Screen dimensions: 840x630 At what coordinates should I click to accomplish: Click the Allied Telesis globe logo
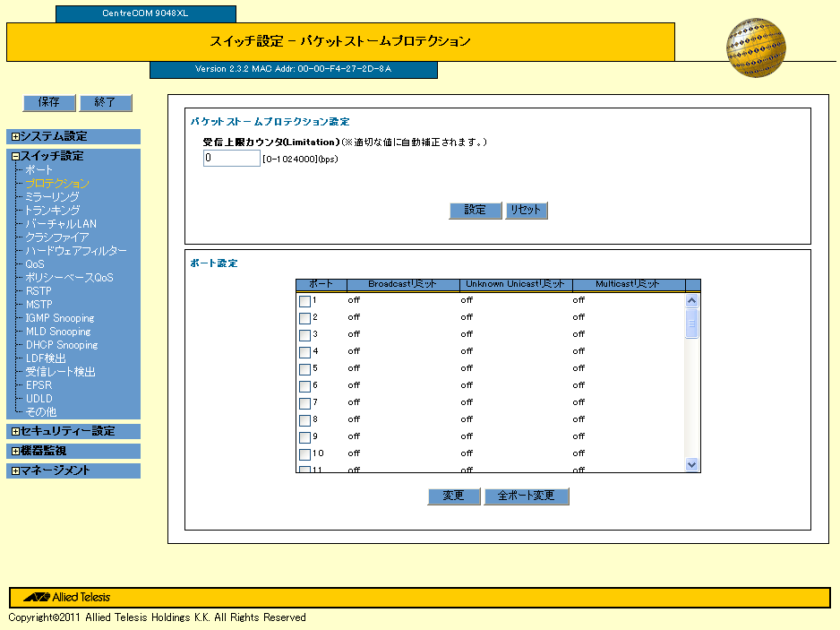755,47
